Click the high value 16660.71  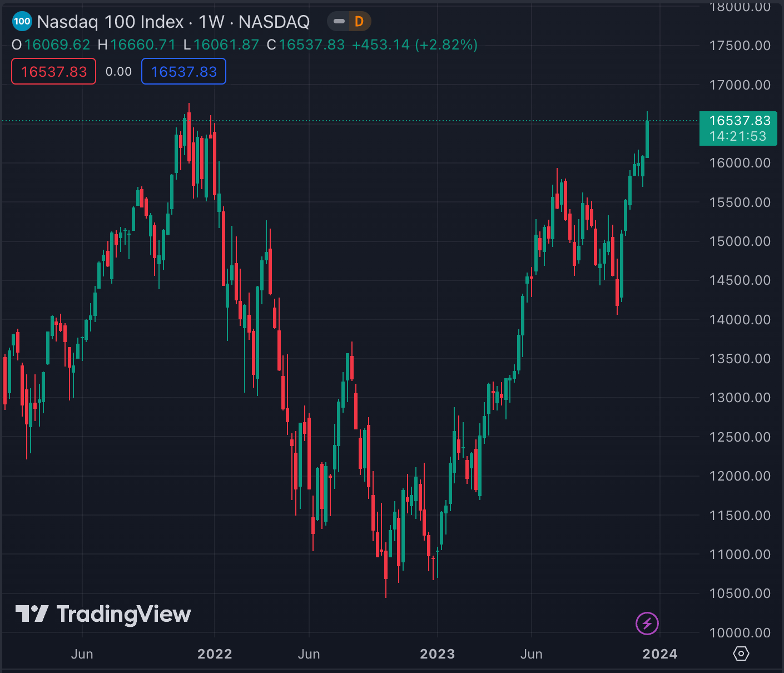pos(143,45)
